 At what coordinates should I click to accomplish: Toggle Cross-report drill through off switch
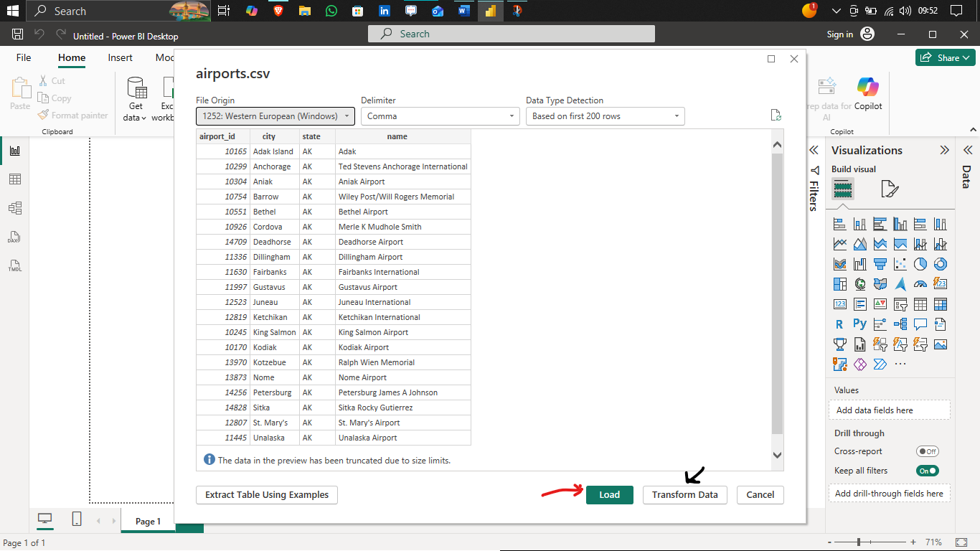pyautogui.click(x=928, y=451)
